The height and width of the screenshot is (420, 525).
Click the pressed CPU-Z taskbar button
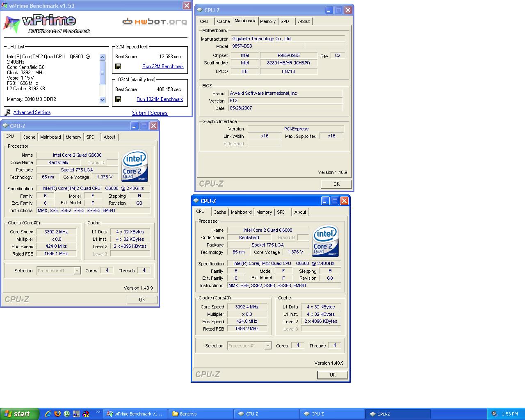click(398, 414)
